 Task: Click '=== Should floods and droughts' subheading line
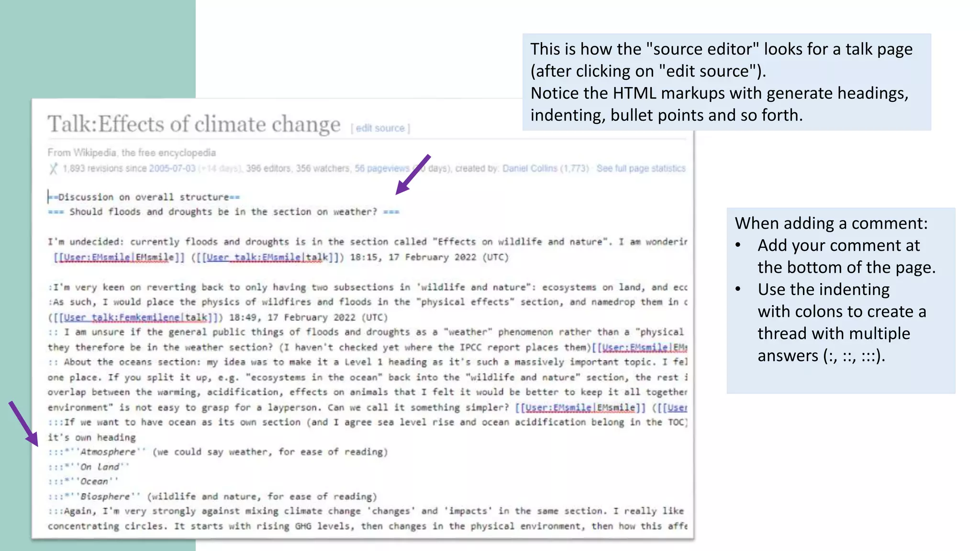[x=223, y=212]
